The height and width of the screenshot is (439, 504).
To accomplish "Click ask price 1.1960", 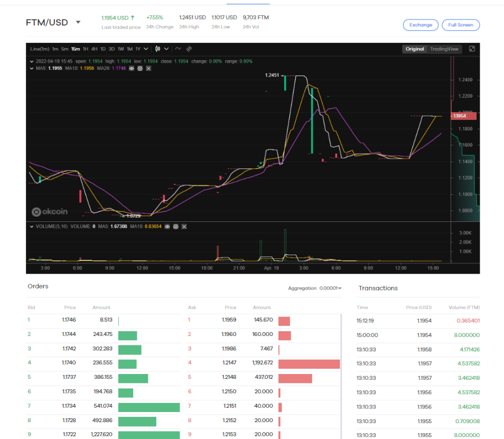I will (229, 334).
